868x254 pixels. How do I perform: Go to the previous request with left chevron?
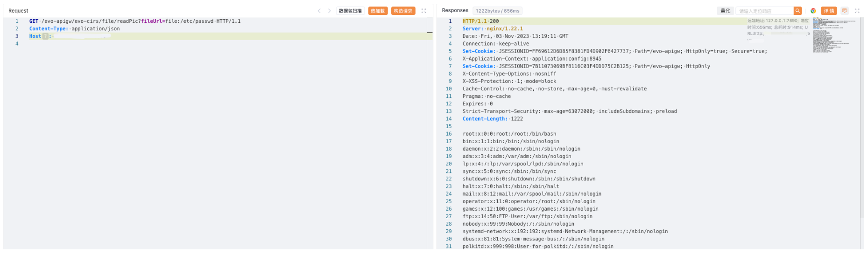(319, 11)
